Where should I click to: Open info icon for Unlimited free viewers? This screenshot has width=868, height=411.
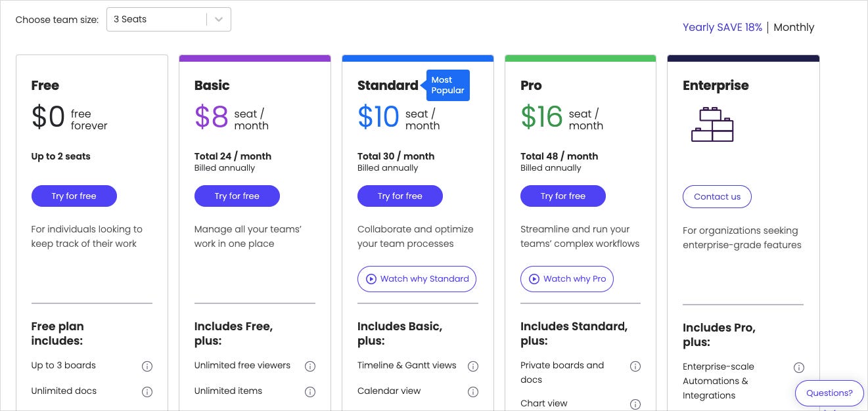[x=310, y=366]
